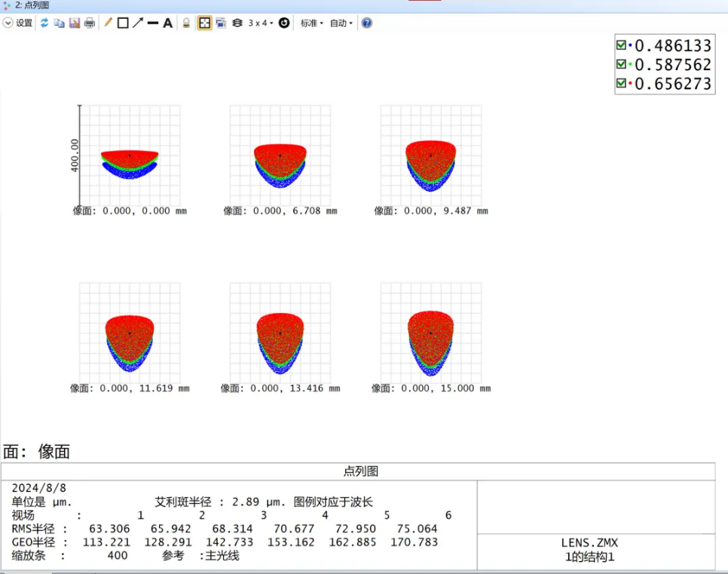This screenshot has height=574, width=728.
Task: Open the 3 x 4 layout dropdown
Action: (261, 23)
